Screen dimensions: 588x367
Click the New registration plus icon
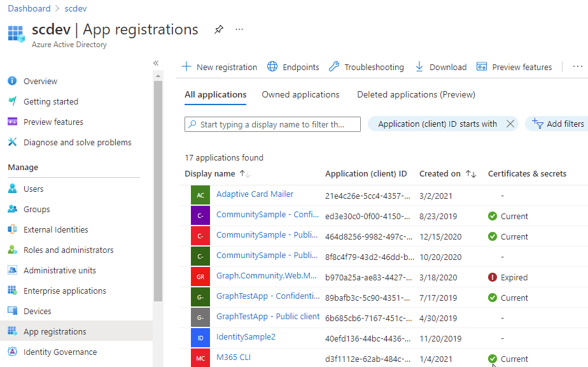point(186,67)
